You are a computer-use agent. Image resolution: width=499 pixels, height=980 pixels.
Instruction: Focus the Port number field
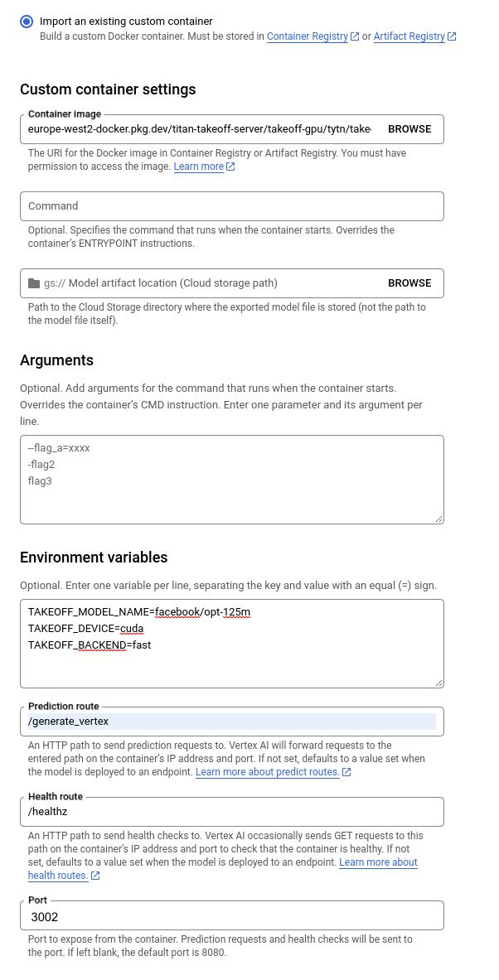(231, 917)
